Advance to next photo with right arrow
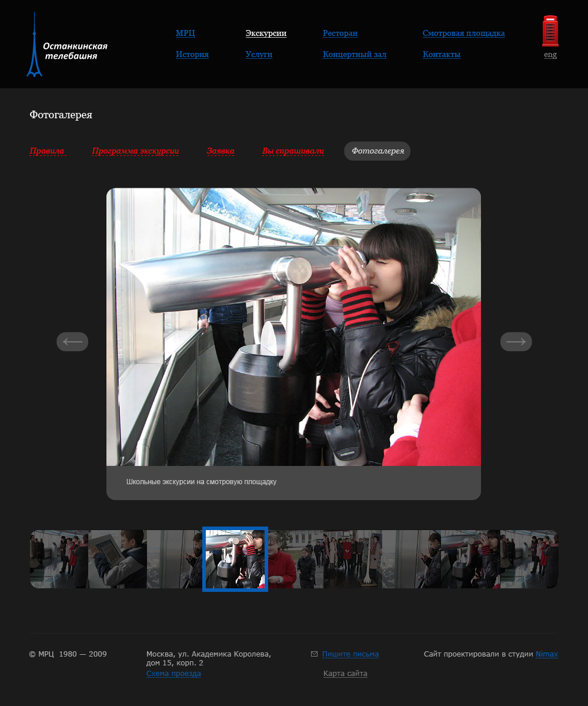Image resolution: width=588 pixels, height=706 pixels. (x=516, y=342)
